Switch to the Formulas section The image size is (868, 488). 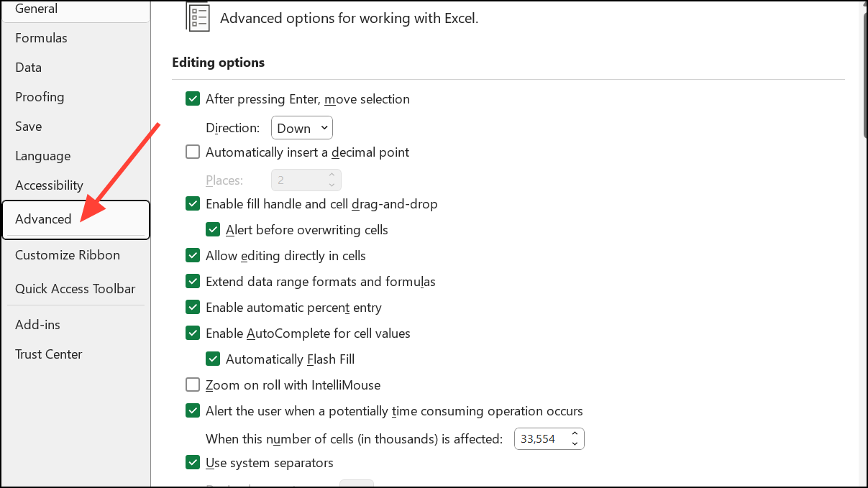[x=41, y=37]
